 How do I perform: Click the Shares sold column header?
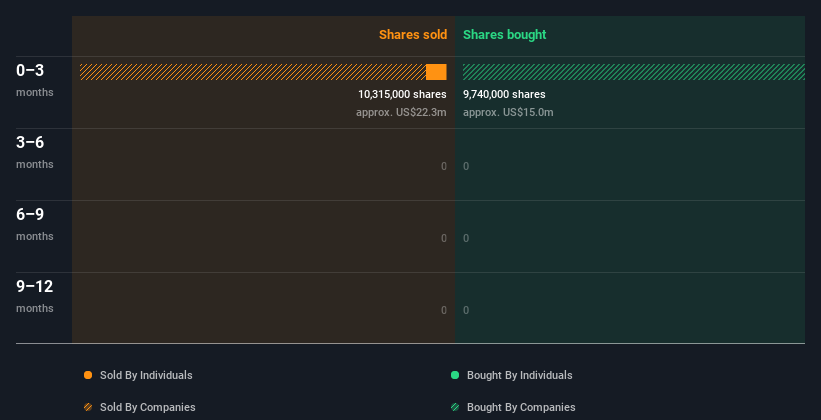coord(412,35)
